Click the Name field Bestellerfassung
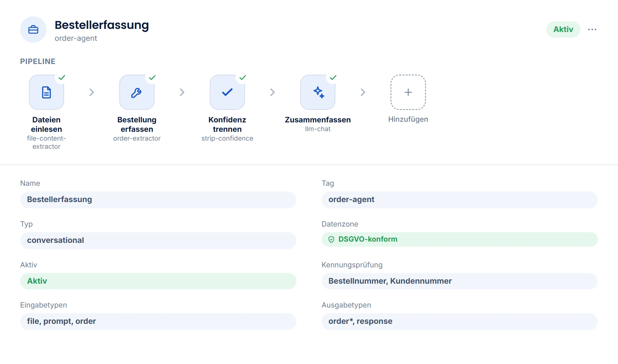The width and height of the screenshot is (618, 364). click(158, 200)
